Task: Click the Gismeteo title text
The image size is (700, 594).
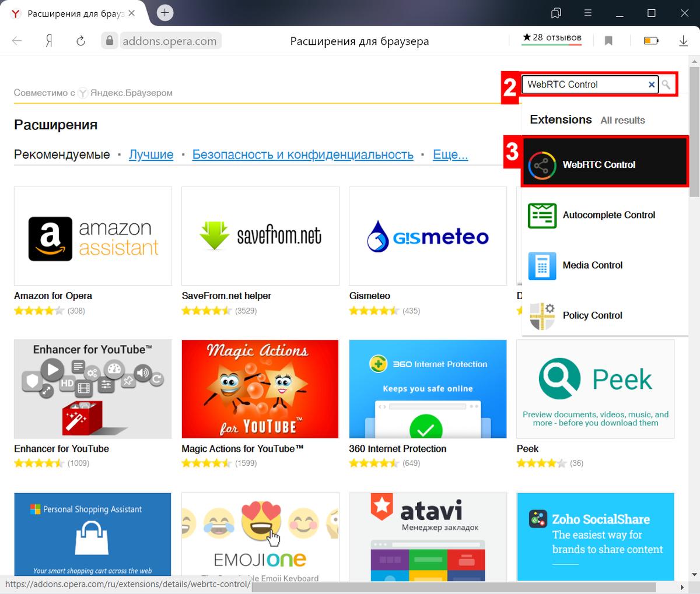Action: click(370, 296)
